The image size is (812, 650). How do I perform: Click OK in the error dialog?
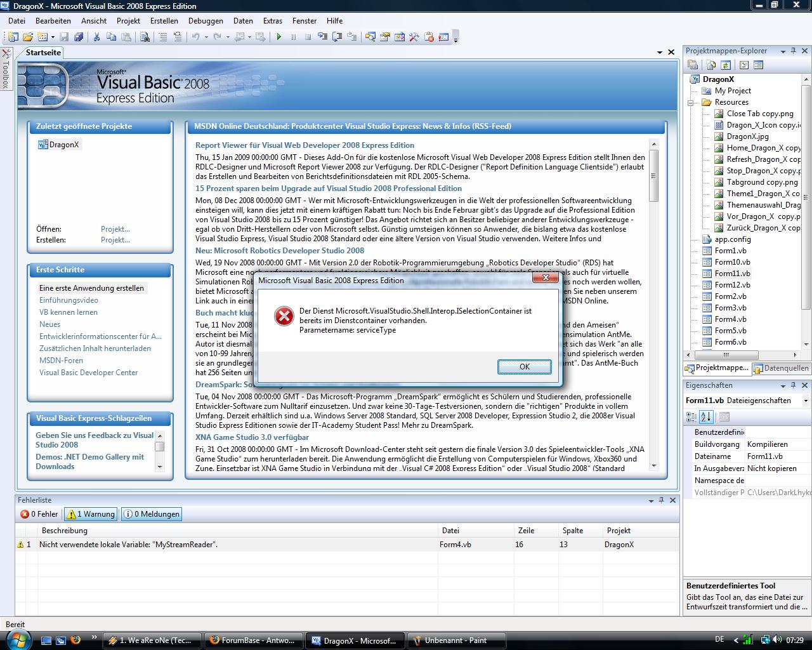525,367
